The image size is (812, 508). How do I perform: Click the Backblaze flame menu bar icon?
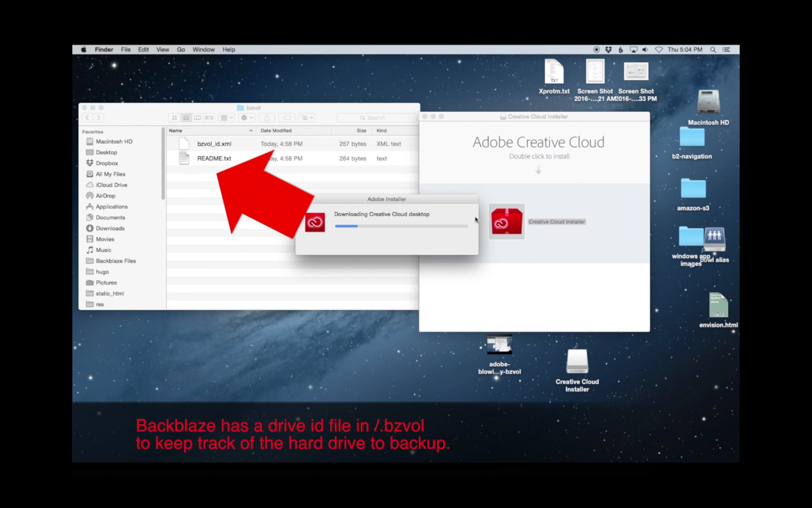click(x=620, y=50)
